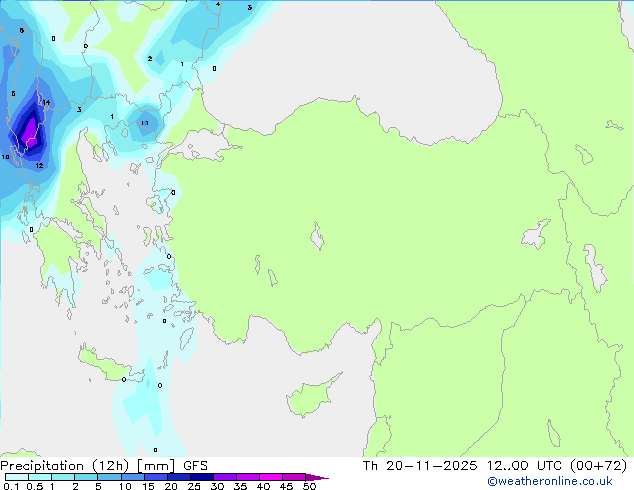Click legend label '50'
634x490 pixels.
pyautogui.click(x=309, y=486)
